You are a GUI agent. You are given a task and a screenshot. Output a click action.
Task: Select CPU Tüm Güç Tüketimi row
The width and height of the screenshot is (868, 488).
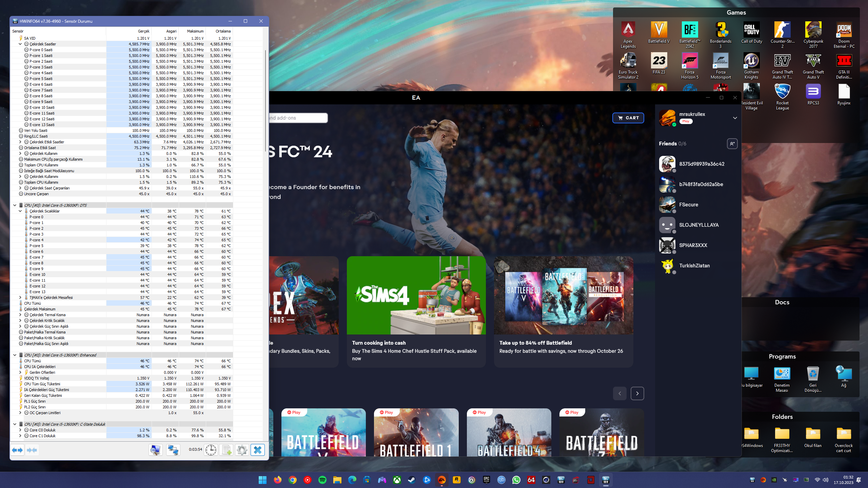(x=121, y=384)
